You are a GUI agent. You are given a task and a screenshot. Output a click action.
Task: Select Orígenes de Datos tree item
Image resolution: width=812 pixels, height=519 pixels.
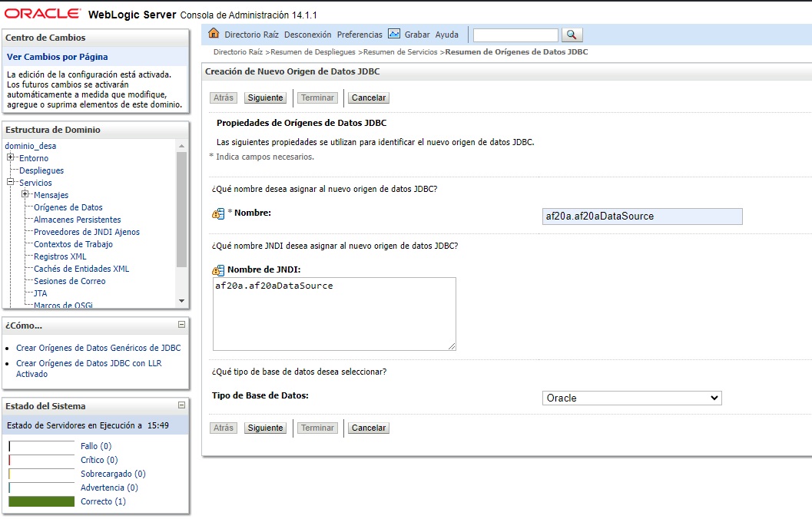(68, 207)
